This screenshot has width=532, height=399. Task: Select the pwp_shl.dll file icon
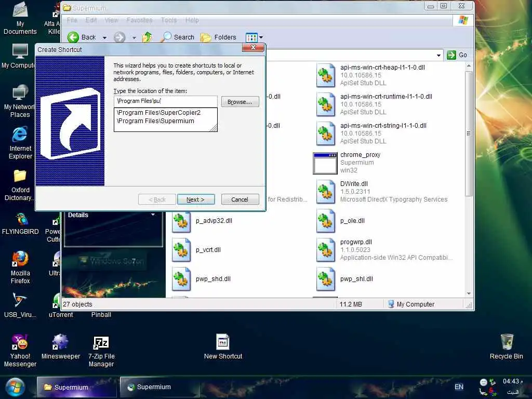point(326,279)
